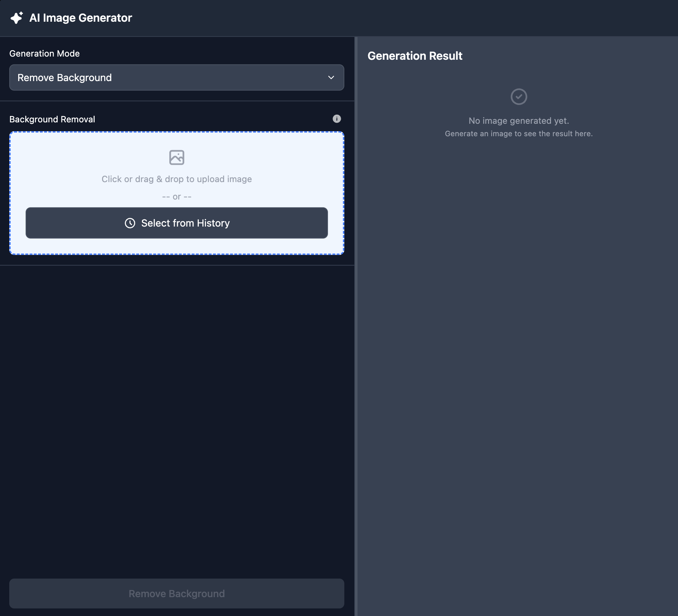Click the circled checkmark icon in results panel
678x616 pixels.
[519, 97]
